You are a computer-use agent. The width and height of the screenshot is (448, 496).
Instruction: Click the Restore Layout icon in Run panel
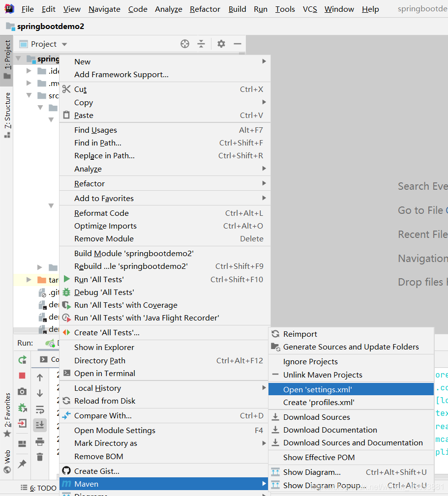pos(22,444)
